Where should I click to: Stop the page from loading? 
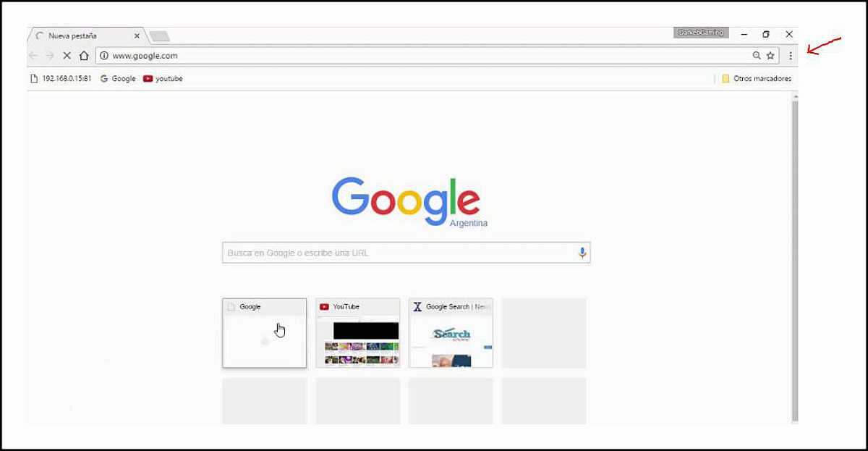point(67,56)
